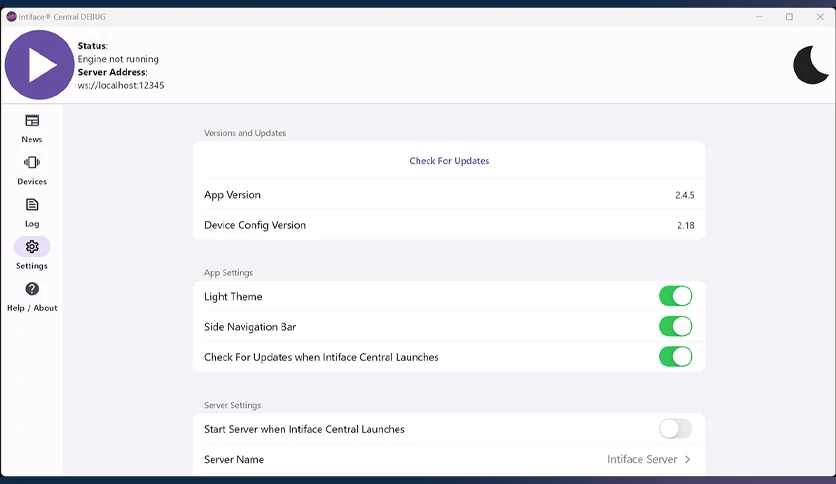Viewport: 836px width, 484px height.
Task: Open the Devices vibration icon
Action: coord(32,162)
